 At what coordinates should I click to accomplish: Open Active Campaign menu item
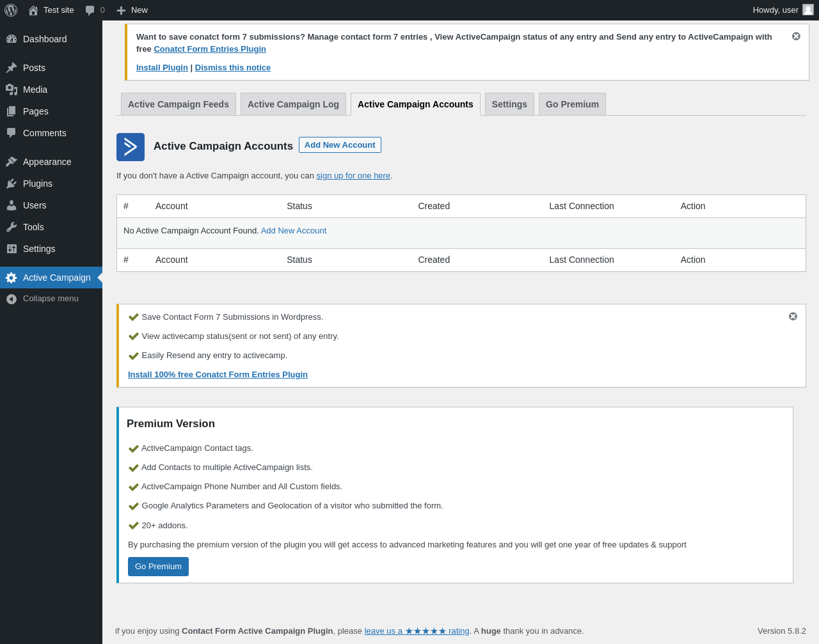point(51,278)
